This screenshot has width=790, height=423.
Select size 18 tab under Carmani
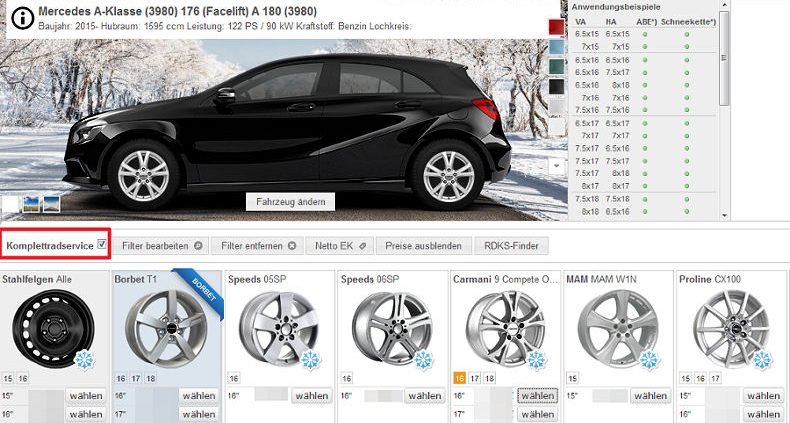(490, 378)
